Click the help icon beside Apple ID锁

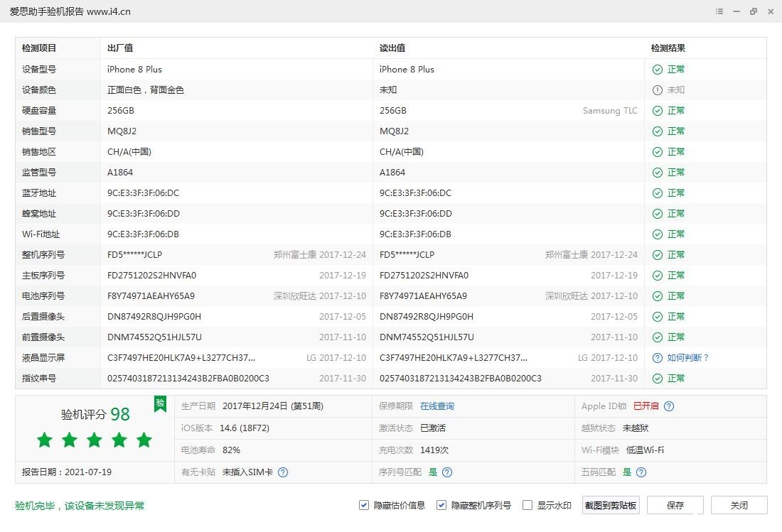tap(669, 406)
